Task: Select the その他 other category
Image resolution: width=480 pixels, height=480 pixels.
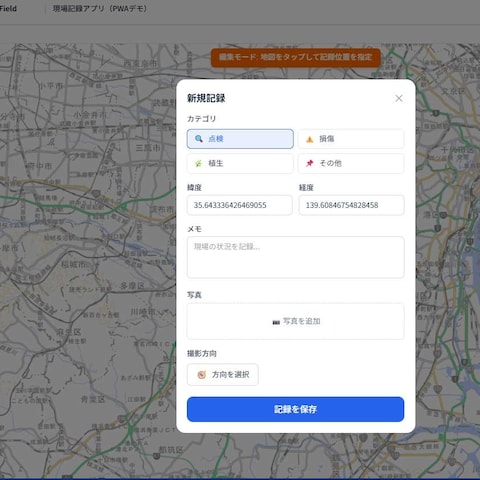Action: point(351,163)
